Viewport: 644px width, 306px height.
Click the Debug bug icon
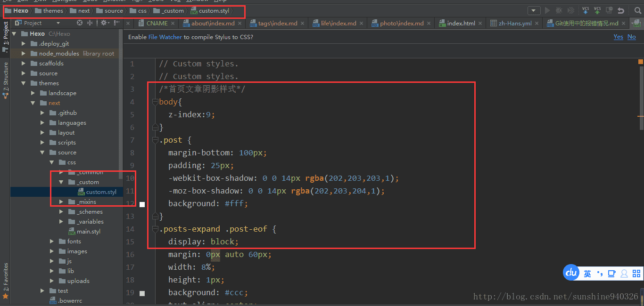tap(559, 10)
